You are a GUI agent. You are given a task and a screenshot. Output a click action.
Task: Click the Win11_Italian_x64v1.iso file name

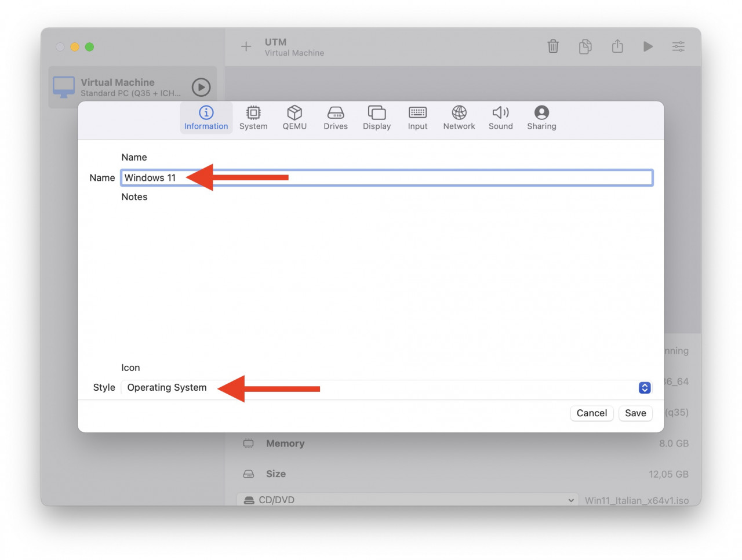click(x=636, y=500)
